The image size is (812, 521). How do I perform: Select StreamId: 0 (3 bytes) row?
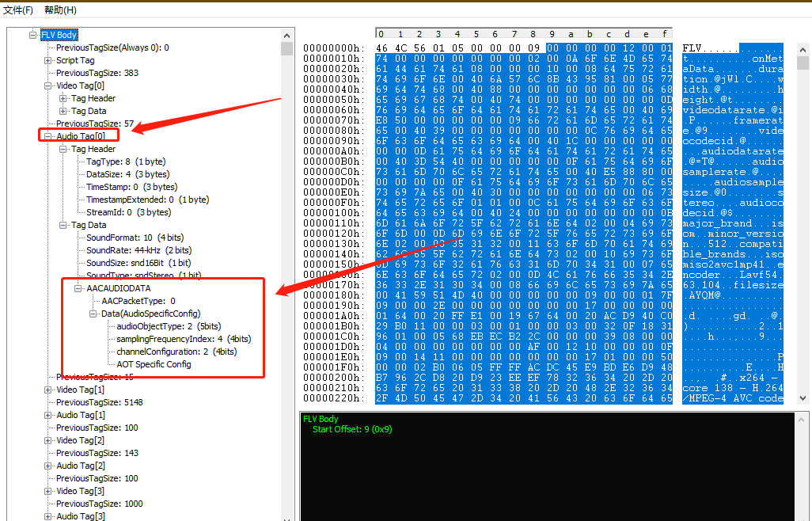128,212
